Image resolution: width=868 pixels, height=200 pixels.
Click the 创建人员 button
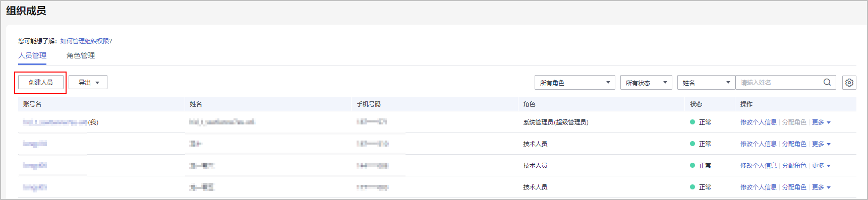coord(41,82)
